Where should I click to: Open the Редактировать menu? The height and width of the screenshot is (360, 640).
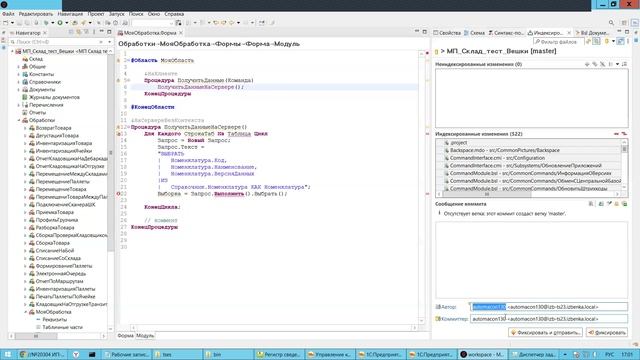click(x=36, y=14)
